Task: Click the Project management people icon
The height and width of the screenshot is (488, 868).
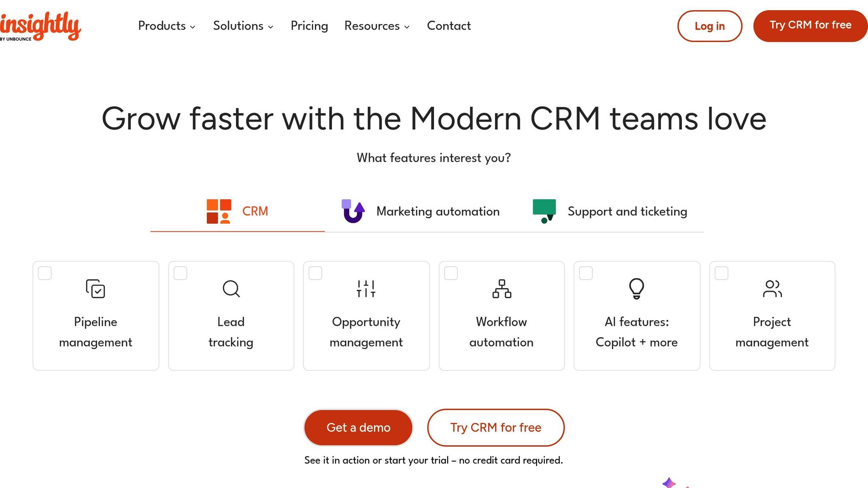Action: [x=772, y=288]
